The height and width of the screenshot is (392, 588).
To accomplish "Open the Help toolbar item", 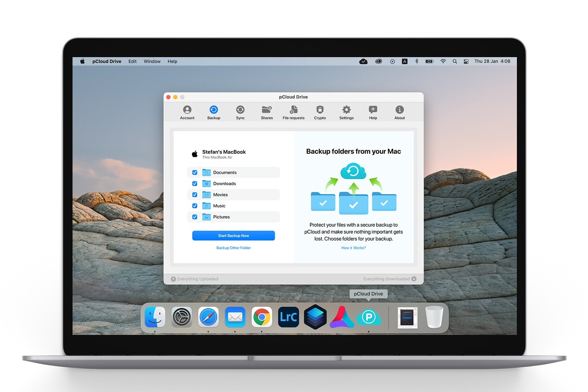I will pos(373,112).
